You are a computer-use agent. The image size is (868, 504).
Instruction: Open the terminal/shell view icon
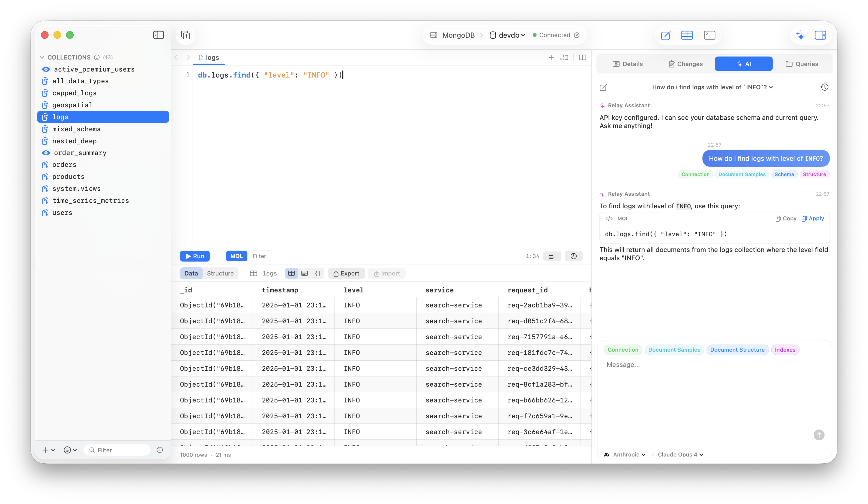(x=710, y=35)
